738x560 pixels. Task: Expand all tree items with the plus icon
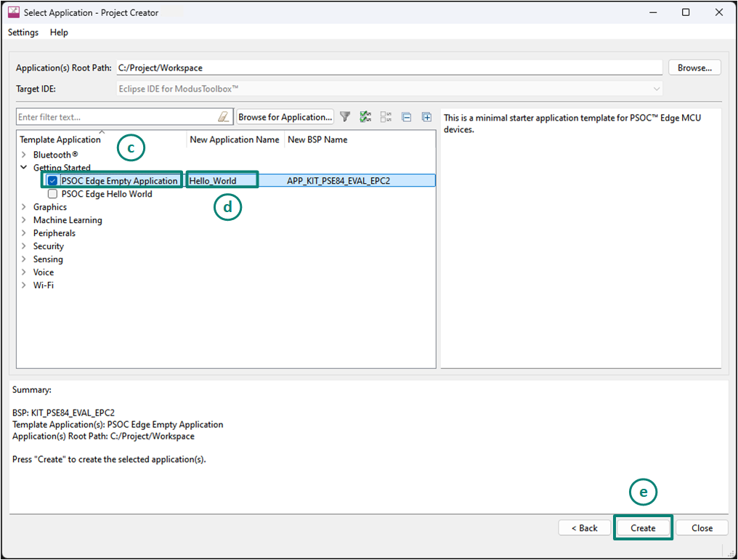(x=426, y=117)
